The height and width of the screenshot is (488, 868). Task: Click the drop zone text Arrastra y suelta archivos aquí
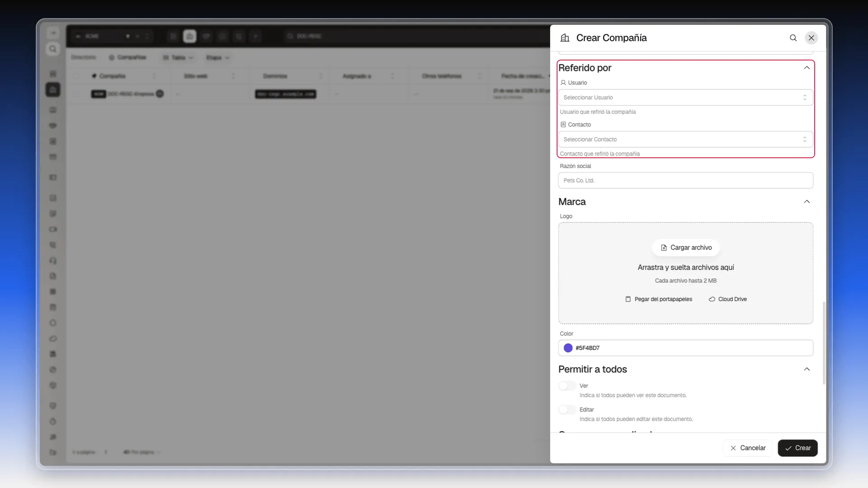click(686, 267)
